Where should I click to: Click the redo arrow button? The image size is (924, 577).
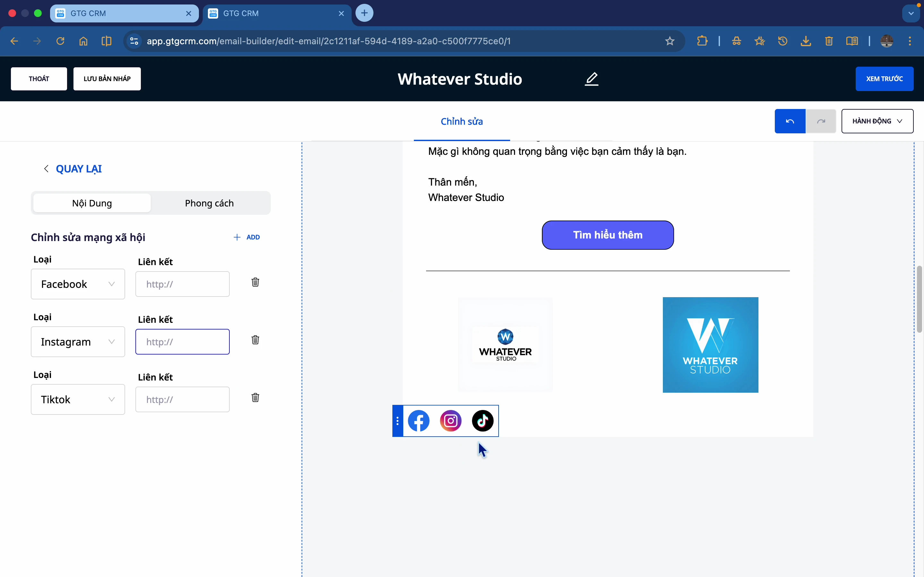(x=820, y=121)
